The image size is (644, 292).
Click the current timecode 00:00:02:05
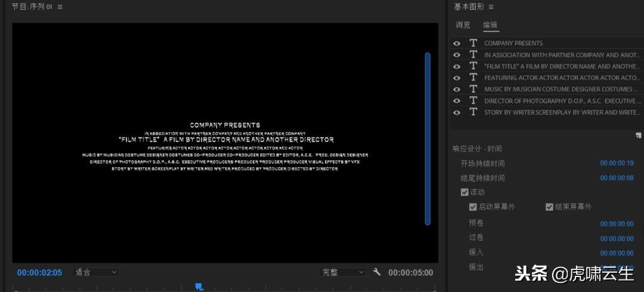coord(39,273)
